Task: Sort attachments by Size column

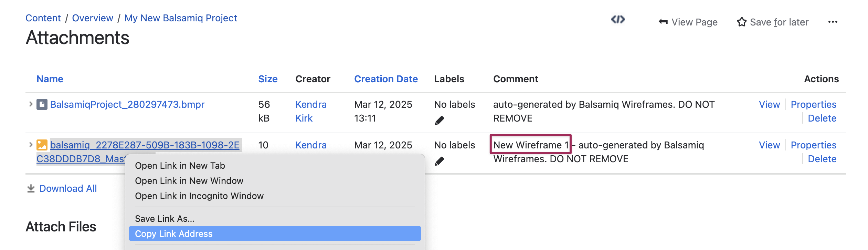Action: (x=268, y=79)
